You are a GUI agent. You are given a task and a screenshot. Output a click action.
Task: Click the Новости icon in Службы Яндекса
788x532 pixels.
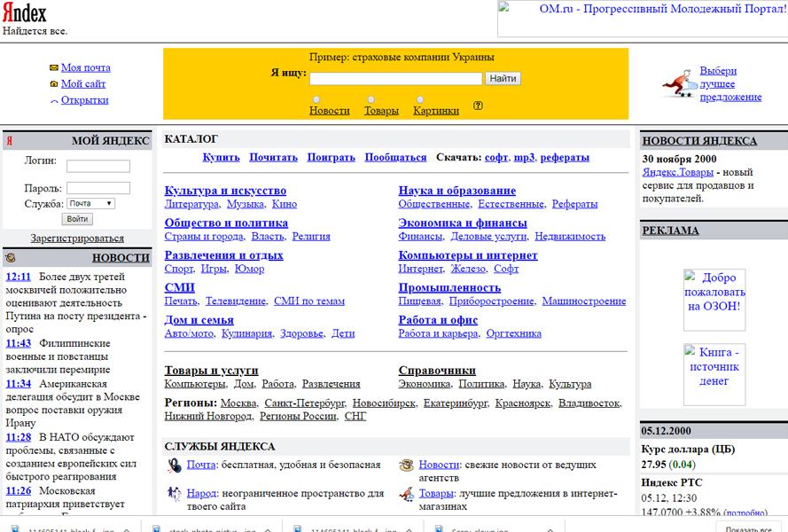click(x=406, y=465)
